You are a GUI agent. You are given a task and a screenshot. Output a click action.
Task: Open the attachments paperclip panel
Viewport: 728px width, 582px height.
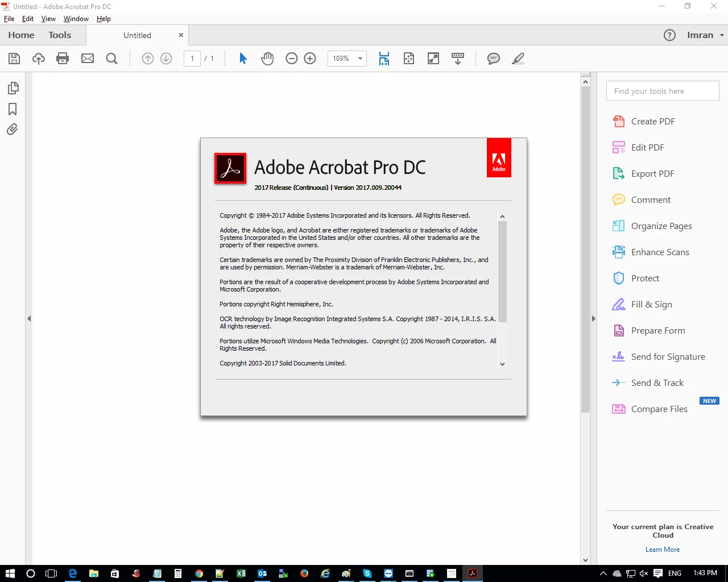(x=13, y=130)
